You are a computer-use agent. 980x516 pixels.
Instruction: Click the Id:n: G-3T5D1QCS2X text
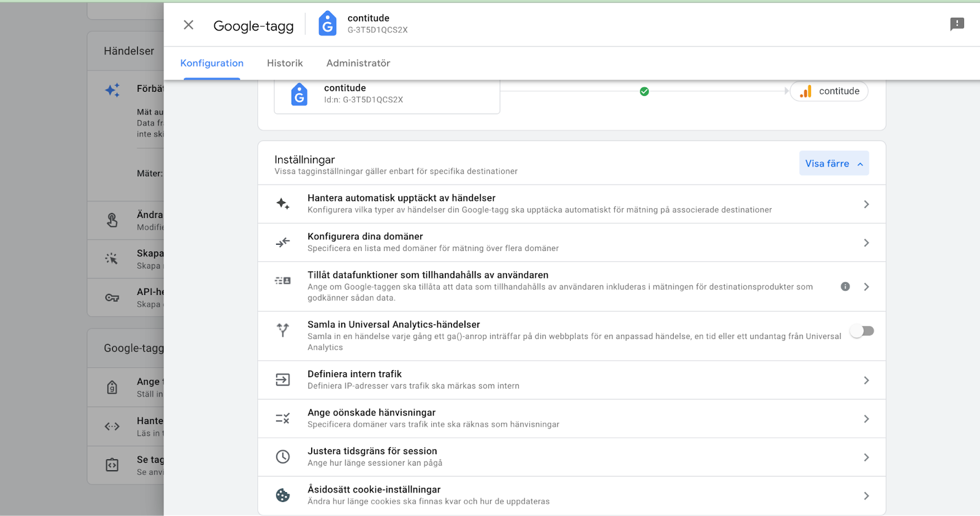[x=364, y=100]
